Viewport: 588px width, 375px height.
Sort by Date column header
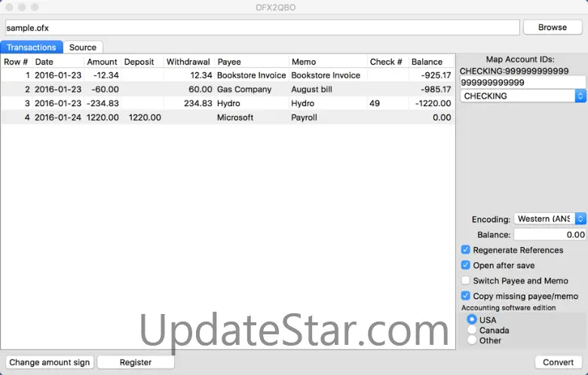coord(58,62)
